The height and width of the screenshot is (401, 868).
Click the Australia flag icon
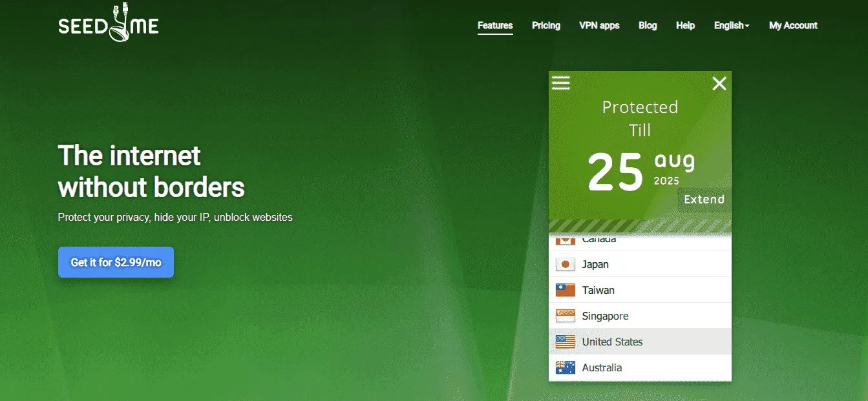click(566, 368)
